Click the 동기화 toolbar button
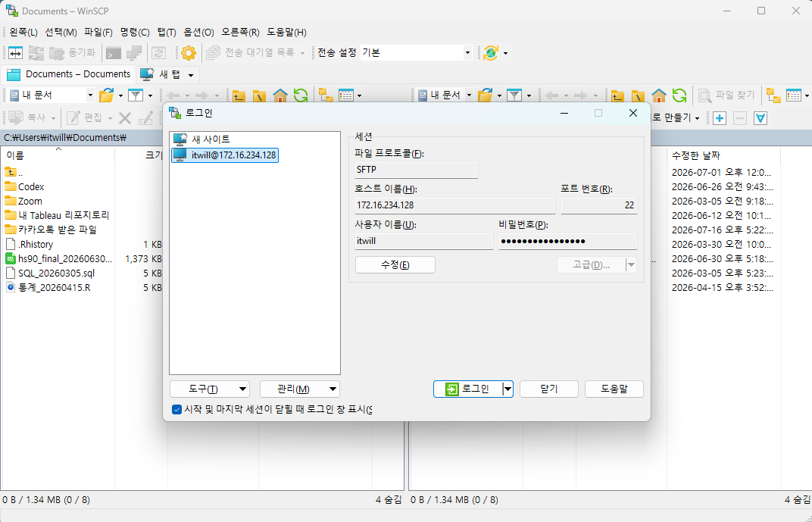The width and height of the screenshot is (812, 522). 73,53
